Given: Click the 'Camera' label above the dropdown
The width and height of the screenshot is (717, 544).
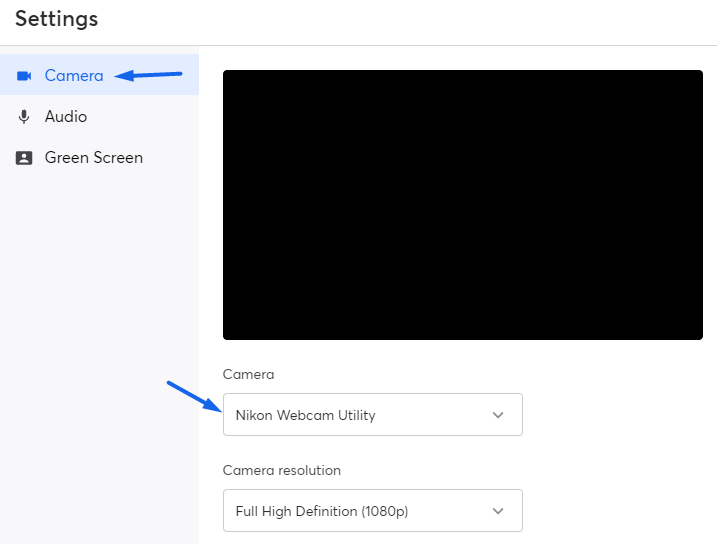Looking at the screenshot, I should pyautogui.click(x=248, y=374).
